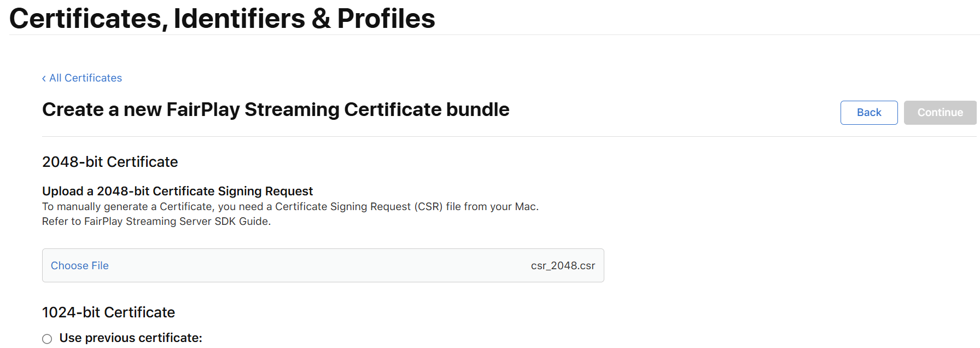980x348 pixels.
Task: Click the back chevron beside All Certificates
Action: [x=44, y=79]
